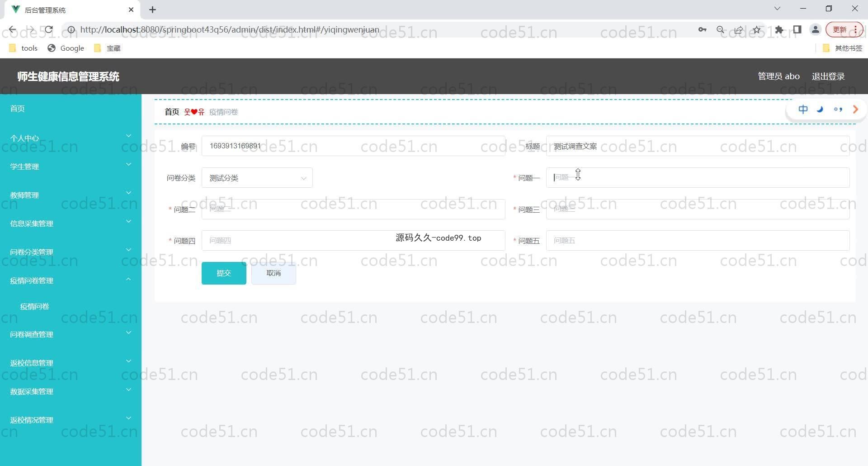868x466 pixels.
Task: Click the orange arrow in IME toolbar
Action: (855, 109)
